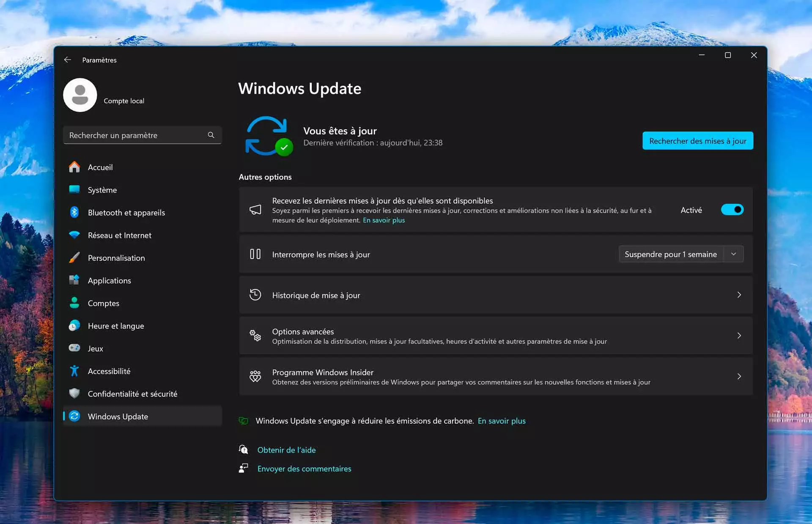Viewport: 812px width, 524px height.
Task: Disable receiving latest updates immediately
Action: 732,209
